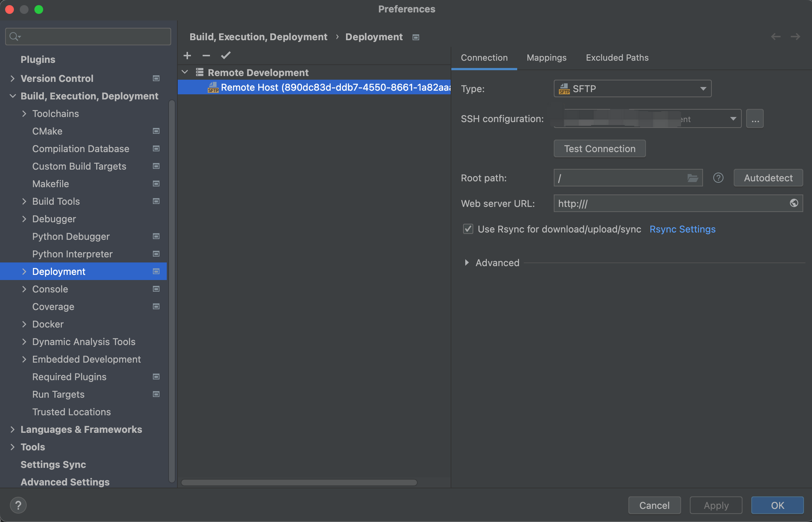Click the bottom-left help question mark
The image size is (812, 522).
tap(18, 505)
